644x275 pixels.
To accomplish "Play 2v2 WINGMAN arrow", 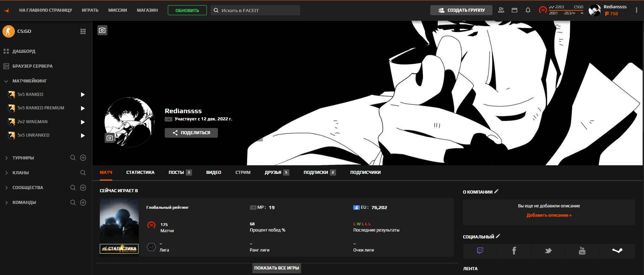I will click(83, 122).
